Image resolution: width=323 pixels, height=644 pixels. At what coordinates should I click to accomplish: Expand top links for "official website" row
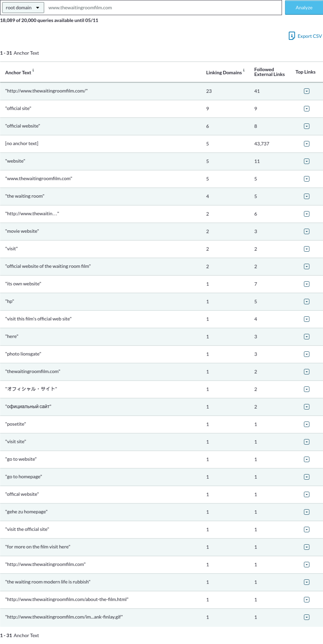point(307,126)
